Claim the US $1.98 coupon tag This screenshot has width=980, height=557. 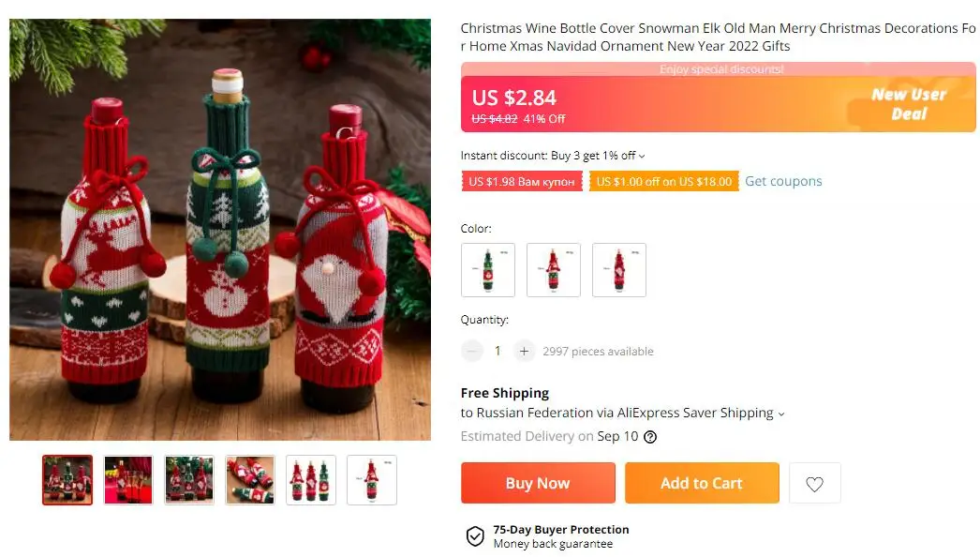(521, 181)
